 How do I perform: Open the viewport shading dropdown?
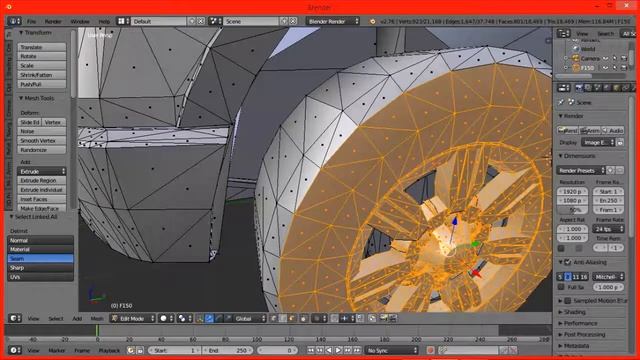167,318
